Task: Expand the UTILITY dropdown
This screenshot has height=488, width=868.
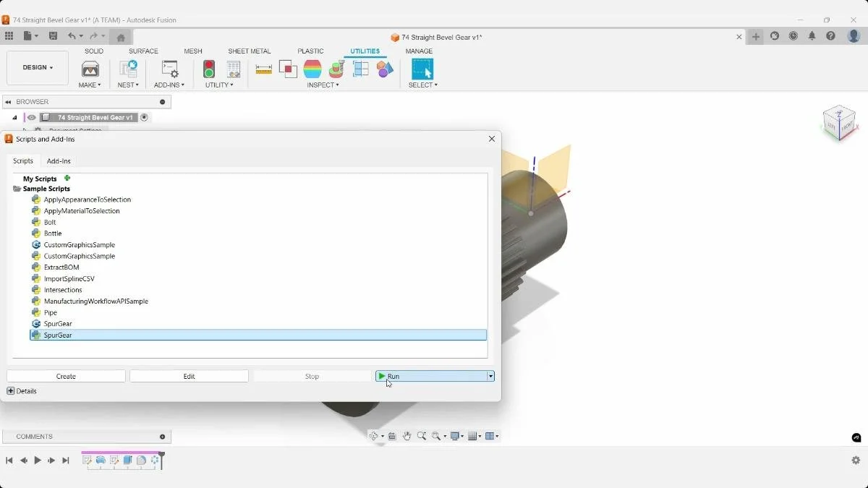Action: [219, 85]
